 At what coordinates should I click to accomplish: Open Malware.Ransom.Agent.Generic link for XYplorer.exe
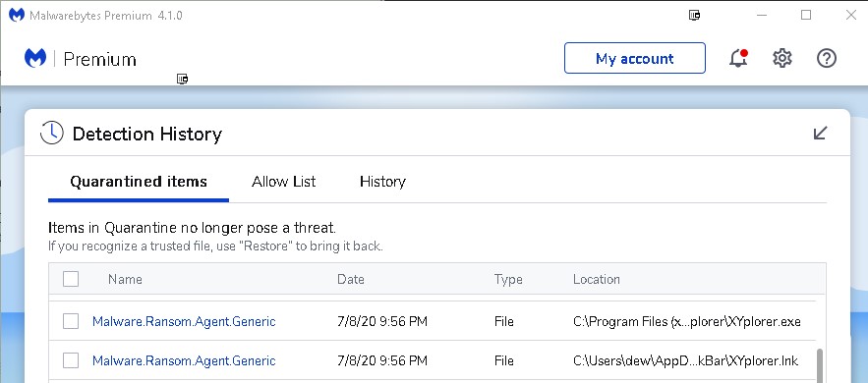(184, 321)
